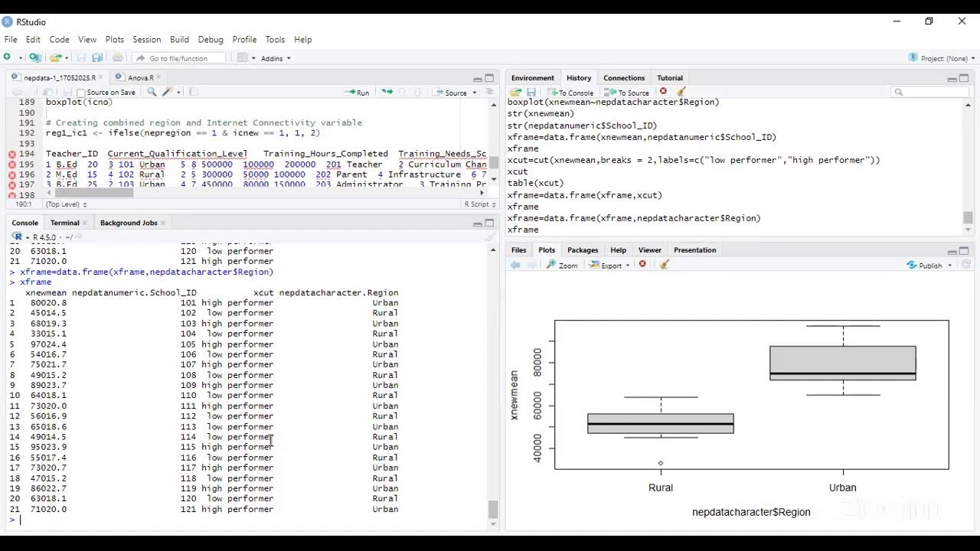This screenshot has width=980, height=551.
Task: Open the Addins dropdown
Action: (276, 58)
